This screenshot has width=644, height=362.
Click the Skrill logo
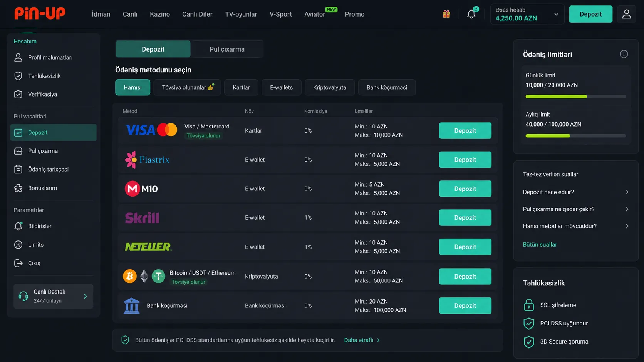click(x=142, y=218)
